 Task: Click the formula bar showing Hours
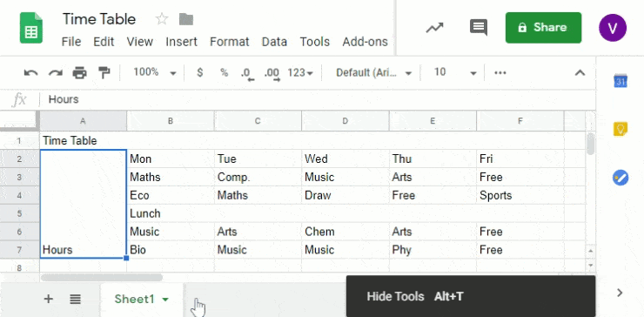pyautogui.click(x=316, y=99)
